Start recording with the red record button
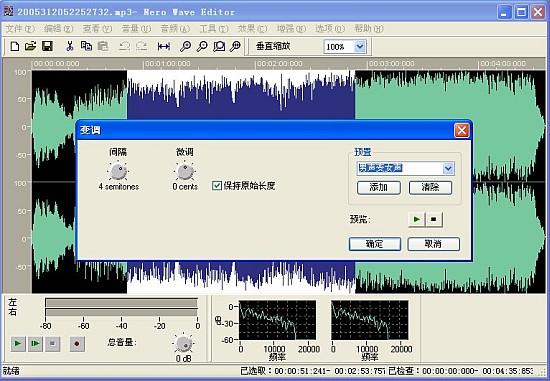The width and height of the screenshot is (550, 381). tap(77, 343)
